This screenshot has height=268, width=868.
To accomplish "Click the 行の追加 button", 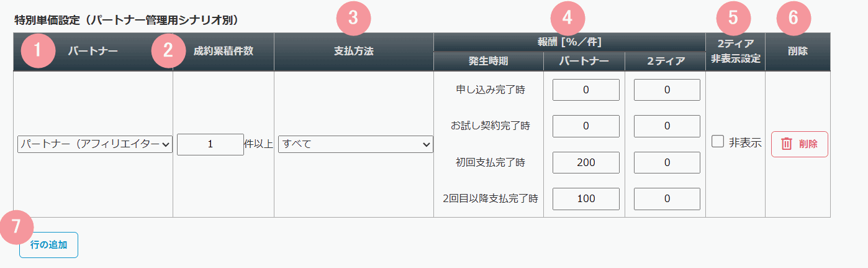I will coord(48,245).
